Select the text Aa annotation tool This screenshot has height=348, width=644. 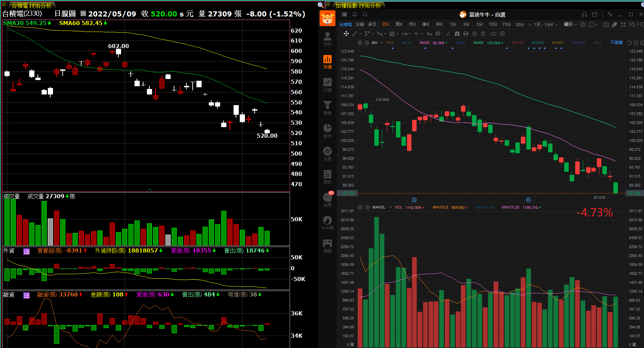tap(429, 34)
